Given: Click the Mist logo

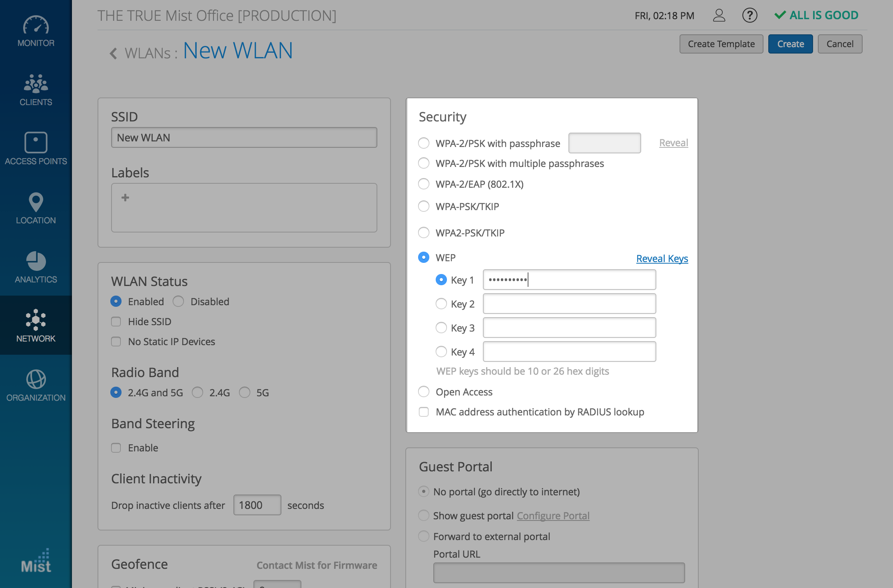Looking at the screenshot, I should pyautogui.click(x=36, y=562).
